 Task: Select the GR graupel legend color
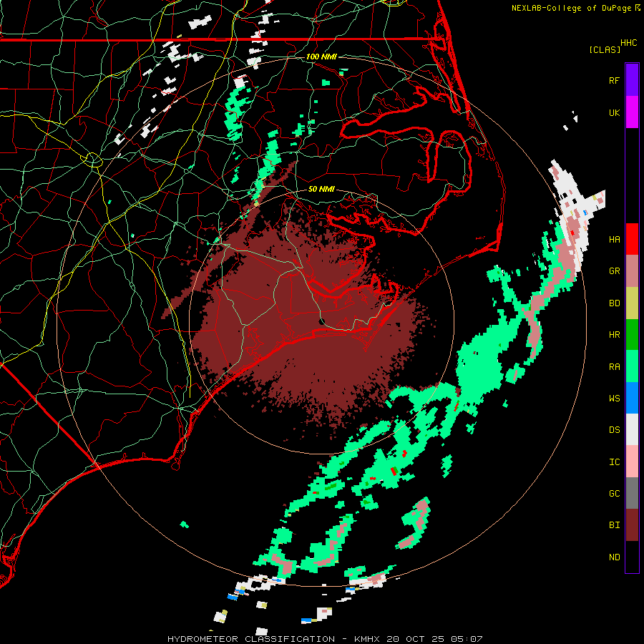pos(632,270)
